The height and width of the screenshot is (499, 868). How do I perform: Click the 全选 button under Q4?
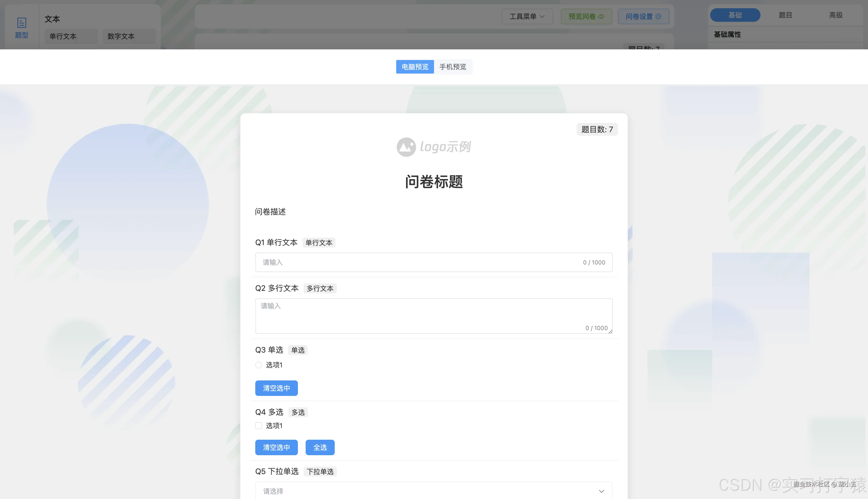[x=320, y=447]
